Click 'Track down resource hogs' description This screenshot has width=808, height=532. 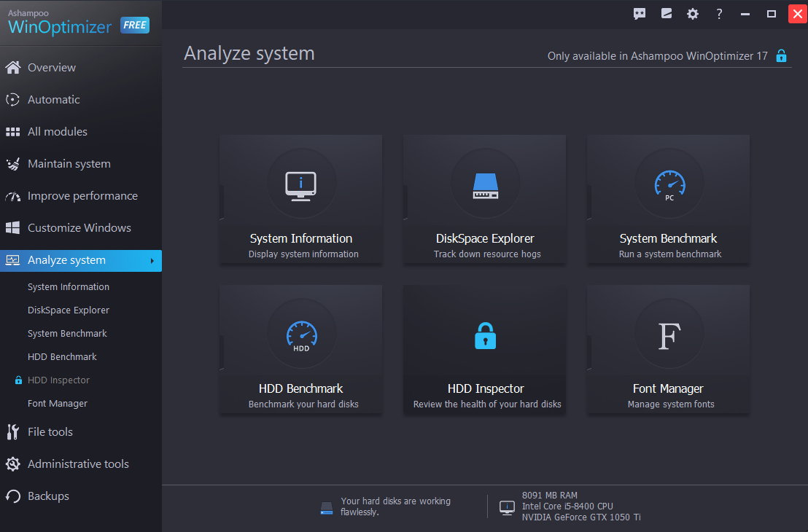487,254
